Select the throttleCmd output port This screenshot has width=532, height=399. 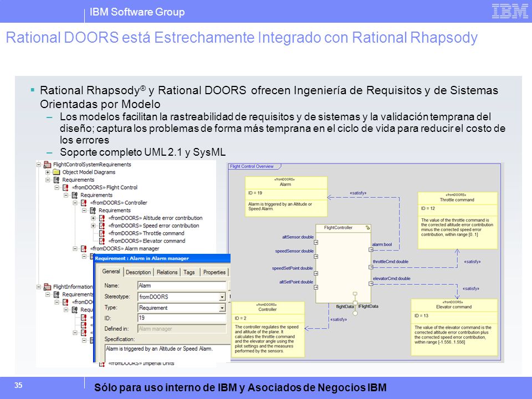click(x=371, y=267)
